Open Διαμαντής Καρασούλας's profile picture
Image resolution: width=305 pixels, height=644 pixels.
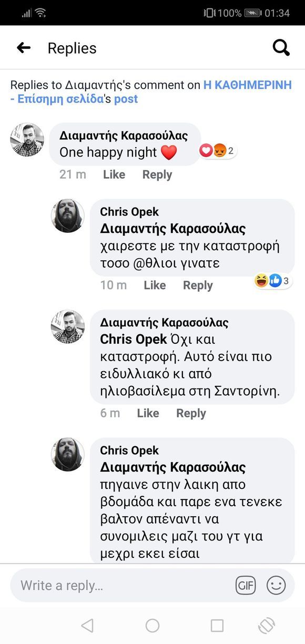pyautogui.click(x=26, y=140)
